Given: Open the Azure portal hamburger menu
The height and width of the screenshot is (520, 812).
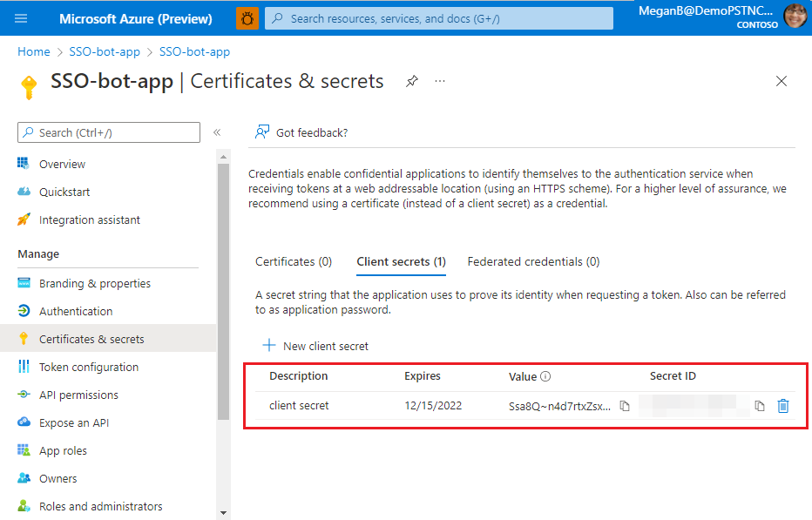Looking at the screenshot, I should coord(22,18).
